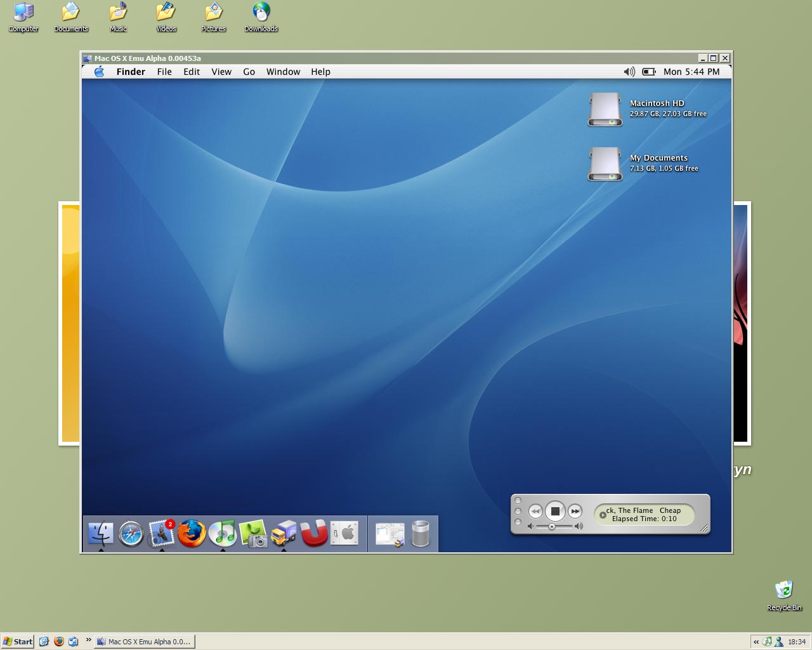The width and height of the screenshot is (812, 650).
Task: Open the red magnet dock app
Action: coord(314,534)
